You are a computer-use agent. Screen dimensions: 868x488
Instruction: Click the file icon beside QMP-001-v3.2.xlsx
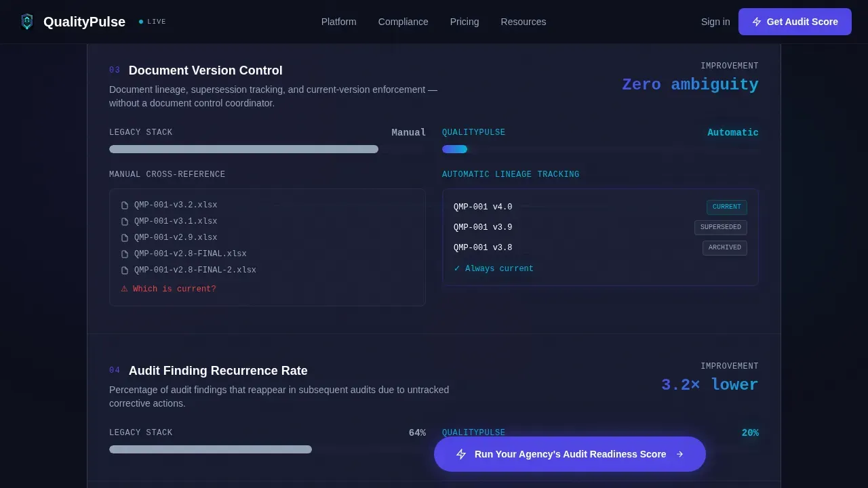[125, 205]
